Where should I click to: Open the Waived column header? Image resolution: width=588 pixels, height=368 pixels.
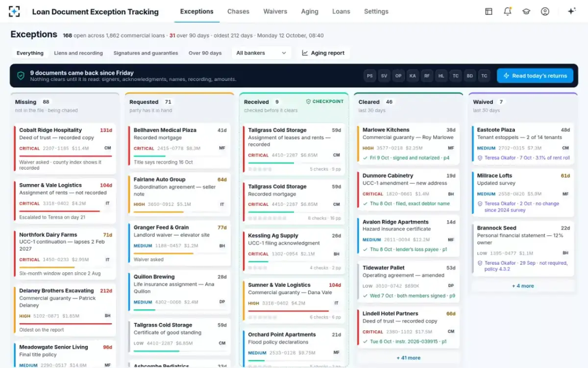coord(523,105)
